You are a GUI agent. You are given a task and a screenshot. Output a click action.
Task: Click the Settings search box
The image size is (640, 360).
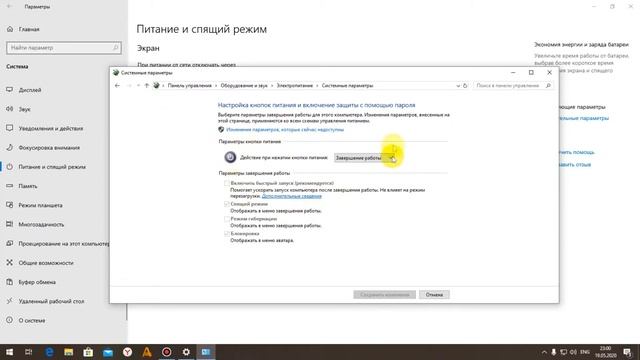(x=64, y=48)
